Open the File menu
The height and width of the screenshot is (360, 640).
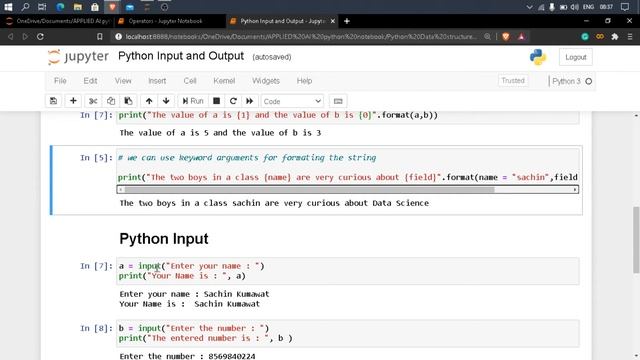[x=60, y=81]
